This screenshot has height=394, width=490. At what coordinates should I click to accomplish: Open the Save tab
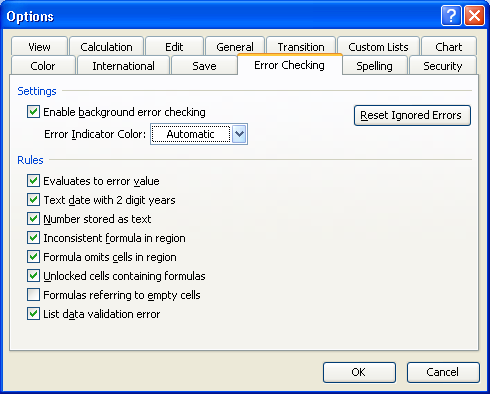point(204,66)
